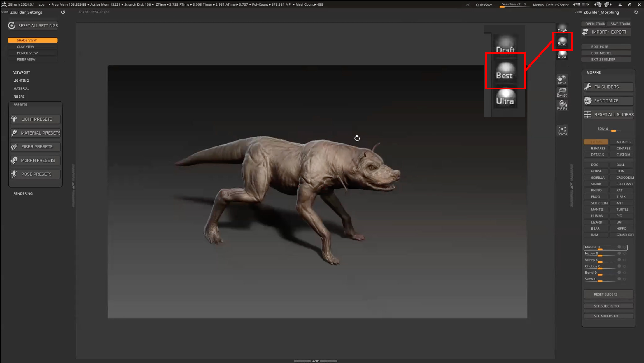Screen dimensions: 644x363
Task: Switch to Pencil View
Action: pos(27,53)
